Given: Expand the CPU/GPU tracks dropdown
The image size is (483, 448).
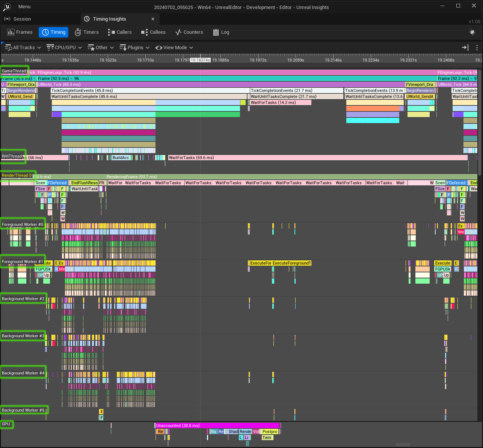Looking at the screenshot, I should (x=64, y=48).
